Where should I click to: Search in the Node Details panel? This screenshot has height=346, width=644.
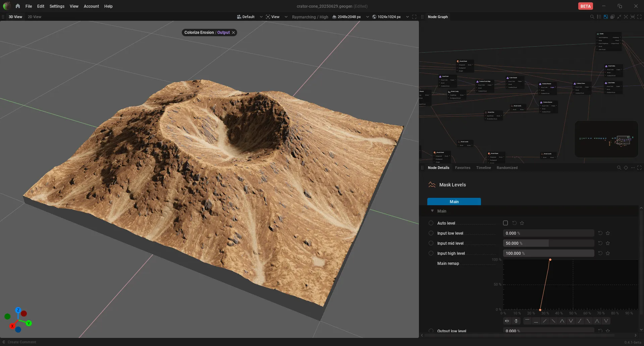(x=619, y=168)
